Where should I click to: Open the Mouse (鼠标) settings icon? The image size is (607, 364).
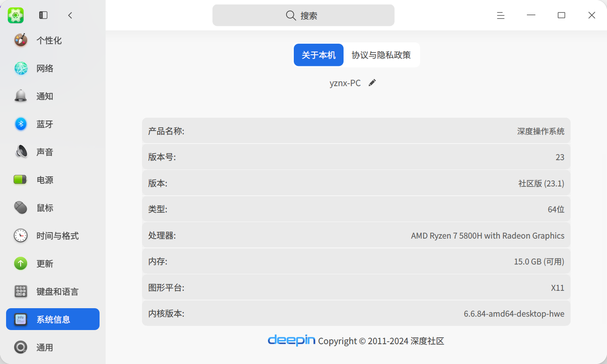(21, 207)
